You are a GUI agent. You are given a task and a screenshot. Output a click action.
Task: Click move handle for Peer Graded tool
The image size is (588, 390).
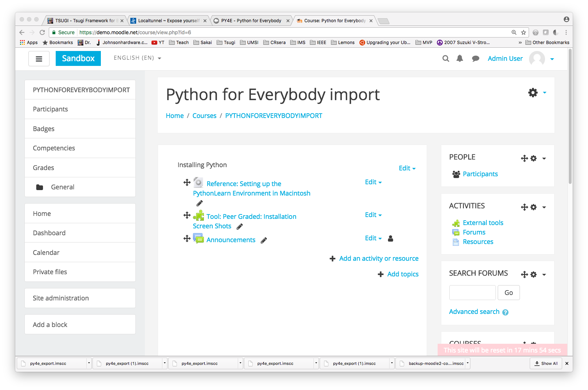(187, 215)
